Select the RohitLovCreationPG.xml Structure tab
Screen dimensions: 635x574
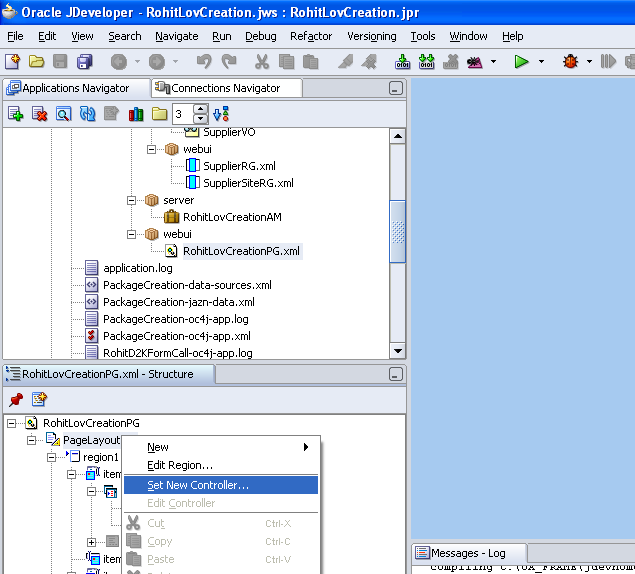click(109, 374)
